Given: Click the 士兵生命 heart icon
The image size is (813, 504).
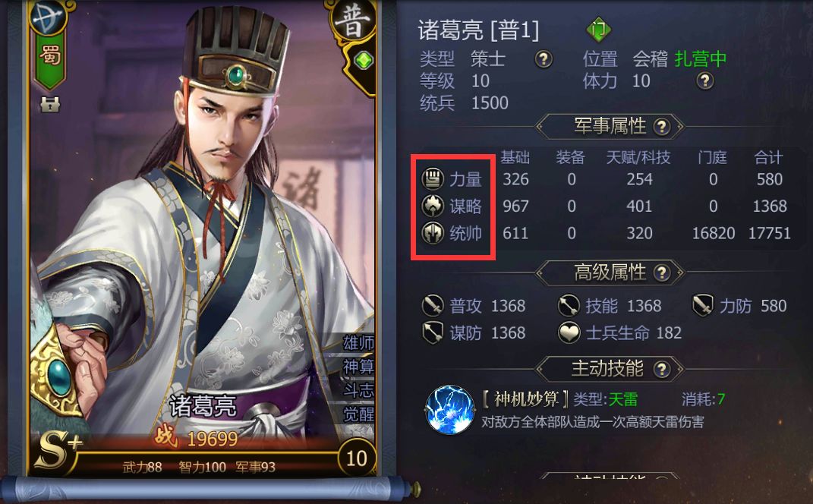Looking at the screenshot, I should tap(569, 333).
